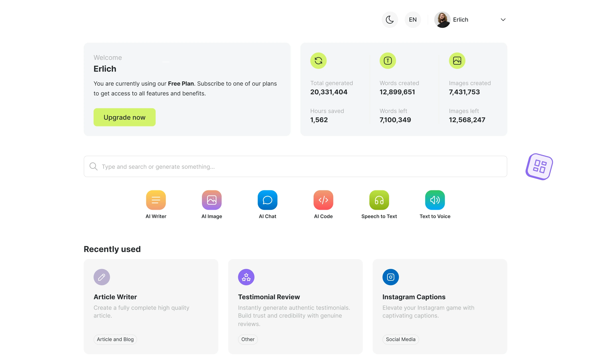Image resolution: width=591 pixels, height=364 pixels.
Task: Open the Instagram Captions template icon
Action: tap(390, 277)
